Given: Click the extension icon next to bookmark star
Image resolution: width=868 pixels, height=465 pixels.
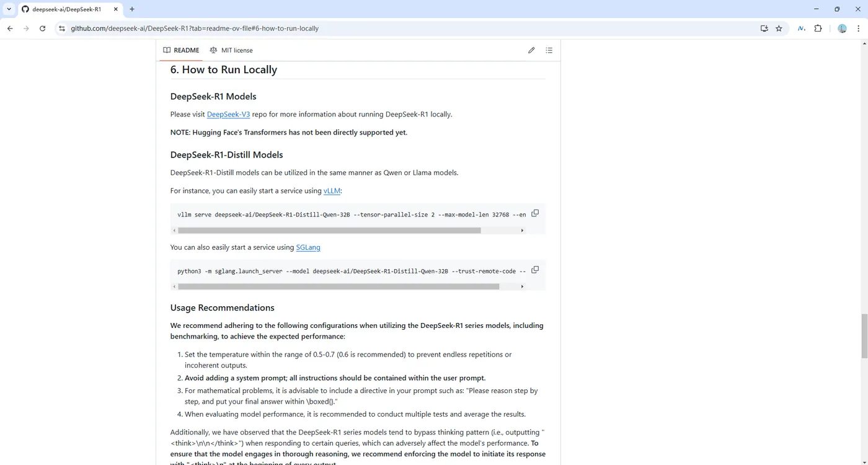Looking at the screenshot, I should click(x=801, y=29).
